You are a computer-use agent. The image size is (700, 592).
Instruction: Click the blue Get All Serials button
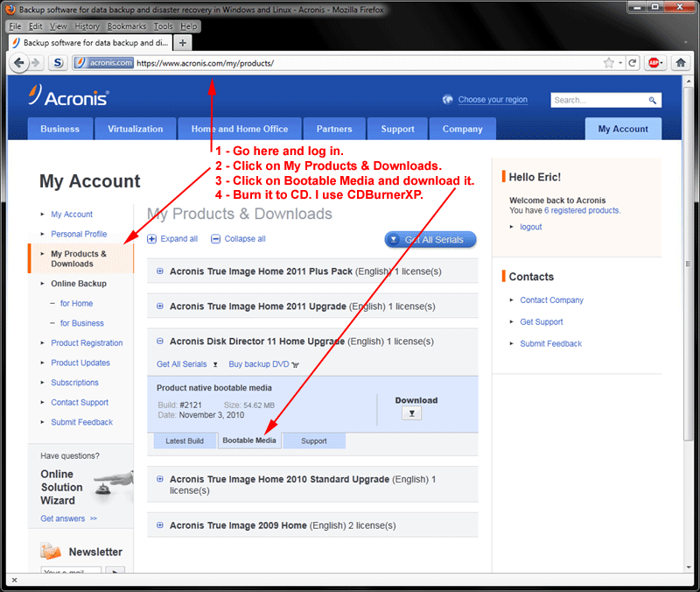point(430,239)
